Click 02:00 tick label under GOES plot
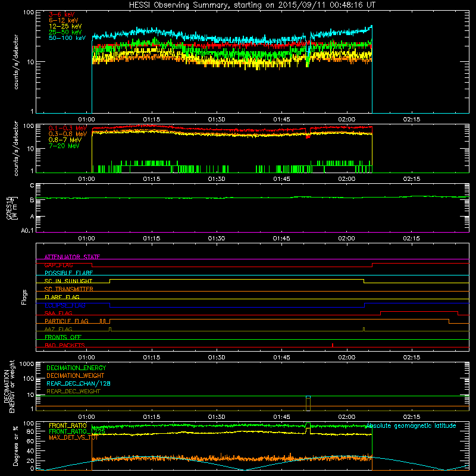This screenshot has width=476, height=476. tap(346, 239)
